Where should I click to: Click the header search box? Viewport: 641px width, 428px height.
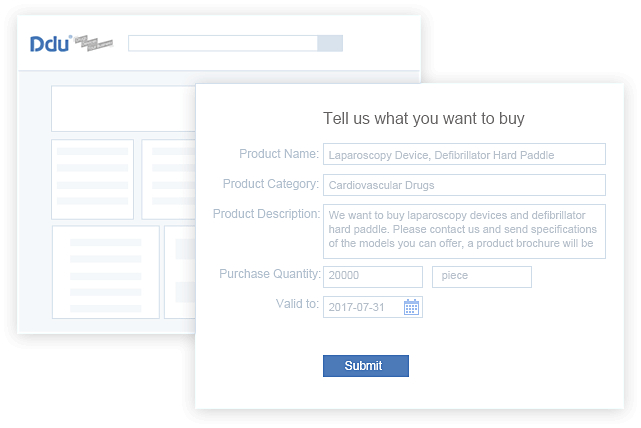click(x=222, y=43)
